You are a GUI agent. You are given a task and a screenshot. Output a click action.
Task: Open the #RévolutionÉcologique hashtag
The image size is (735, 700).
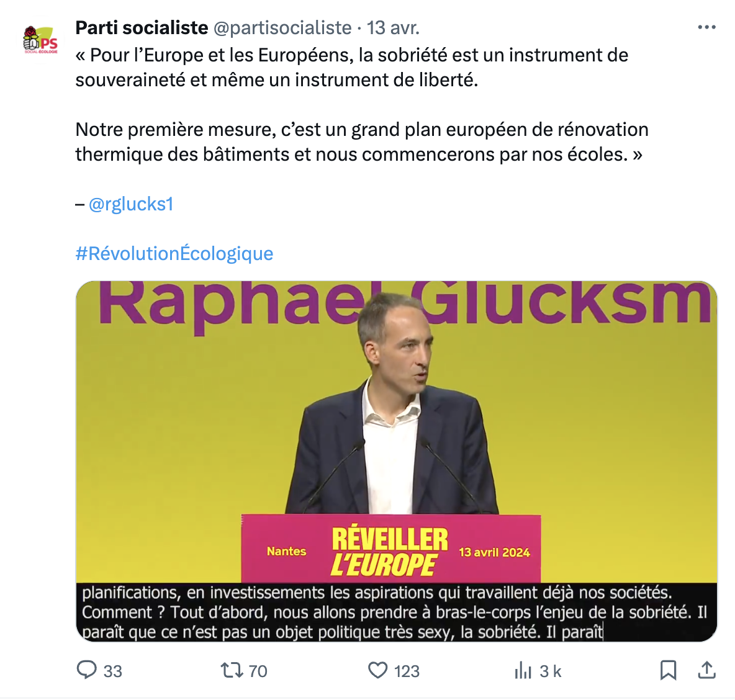[x=174, y=254]
